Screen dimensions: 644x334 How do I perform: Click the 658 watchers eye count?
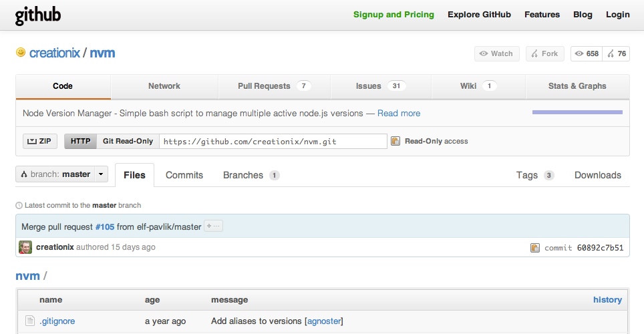click(587, 54)
